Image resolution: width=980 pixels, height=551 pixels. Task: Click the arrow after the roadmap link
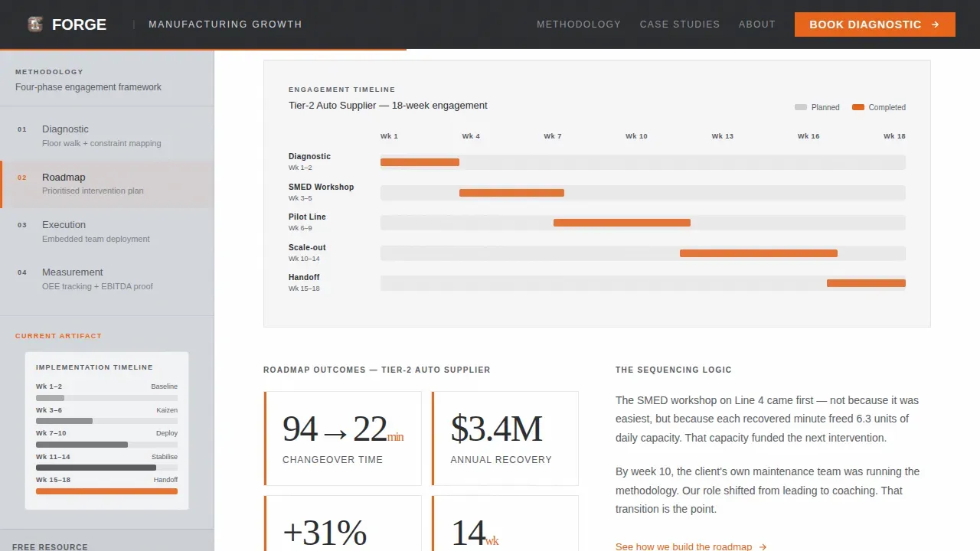click(763, 546)
